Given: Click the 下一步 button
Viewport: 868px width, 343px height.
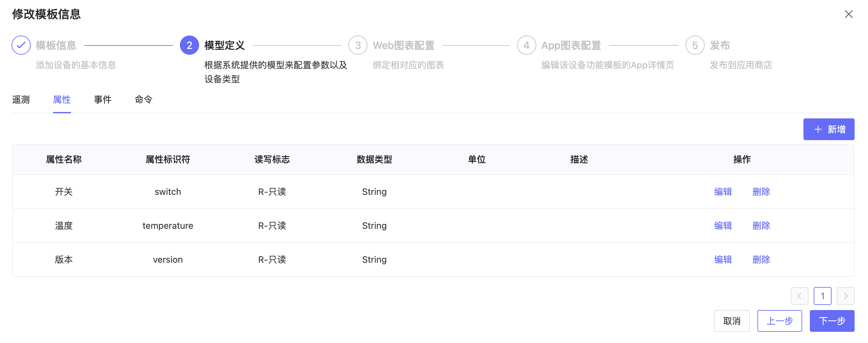Looking at the screenshot, I should (x=832, y=321).
